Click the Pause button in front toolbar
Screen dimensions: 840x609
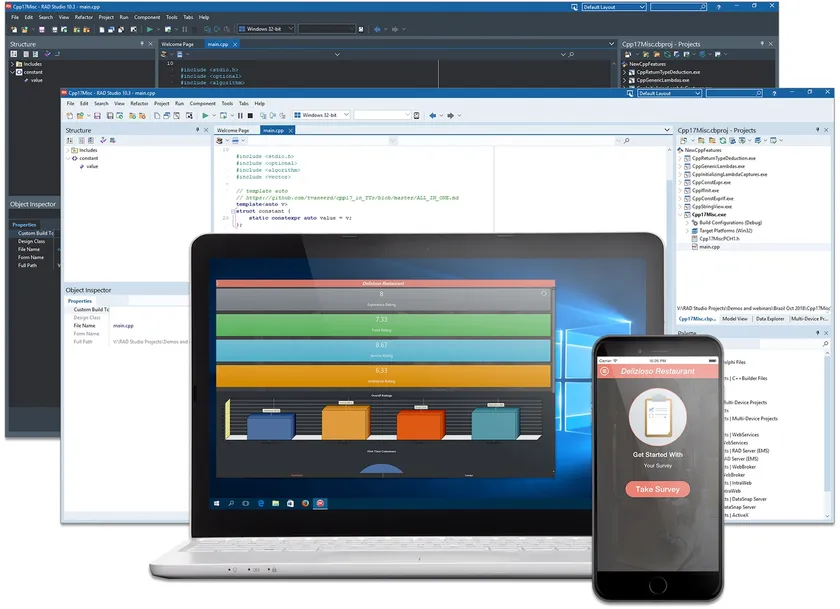pos(238,116)
